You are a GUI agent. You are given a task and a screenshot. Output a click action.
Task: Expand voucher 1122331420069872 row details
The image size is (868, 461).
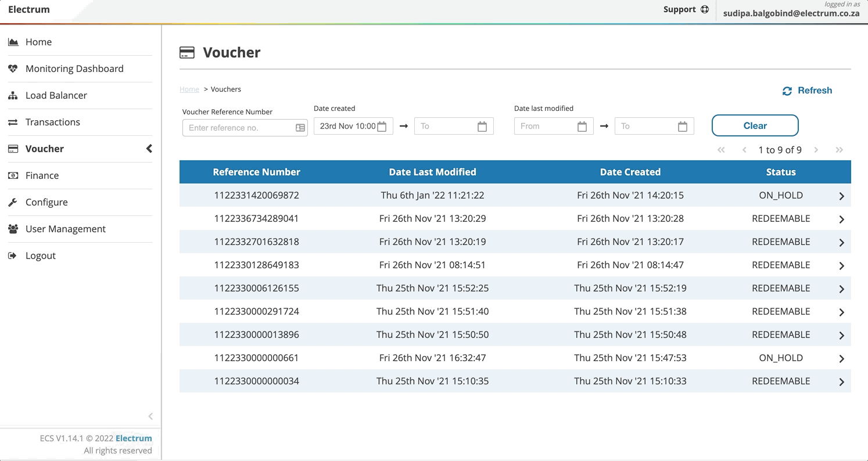[x=841, y=196]
